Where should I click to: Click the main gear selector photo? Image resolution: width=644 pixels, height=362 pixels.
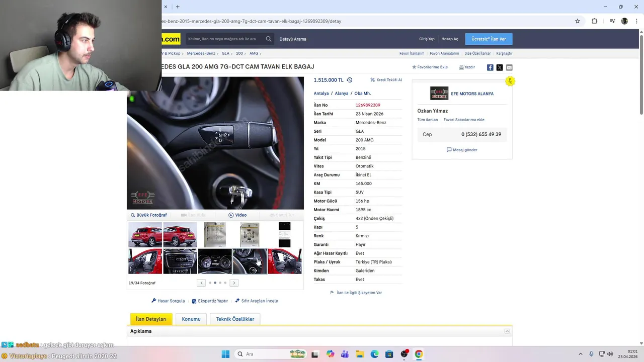pos(215,143)
